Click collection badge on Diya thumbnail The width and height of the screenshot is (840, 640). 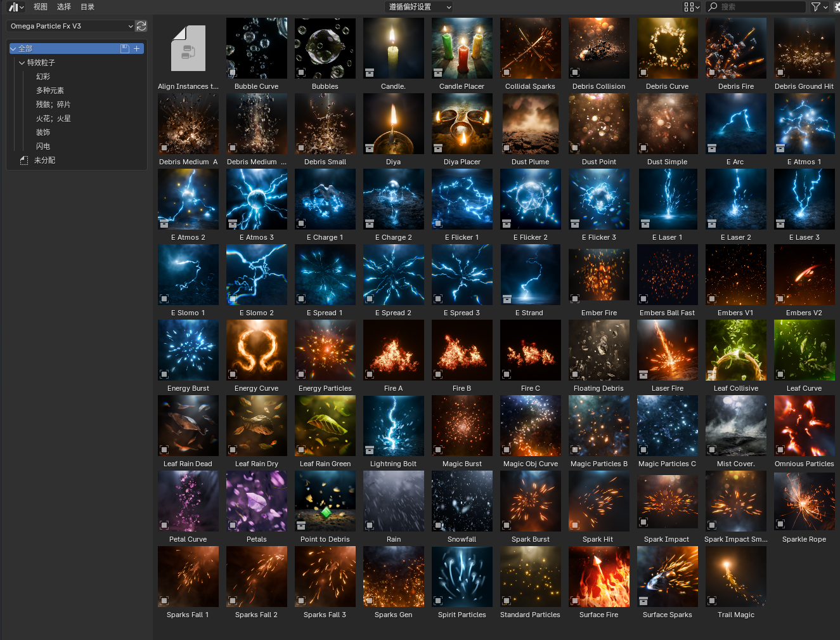(370, 148)
